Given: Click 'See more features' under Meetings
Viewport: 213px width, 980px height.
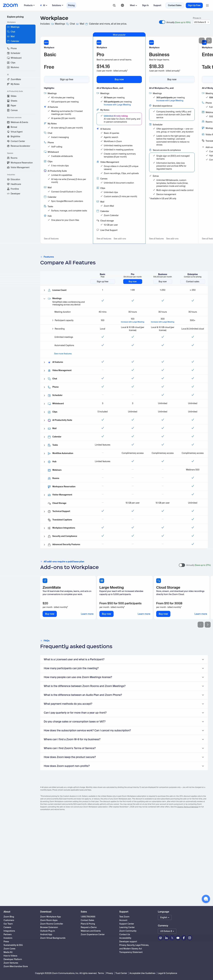Looking at the screenshot, I should click(63, 354).
